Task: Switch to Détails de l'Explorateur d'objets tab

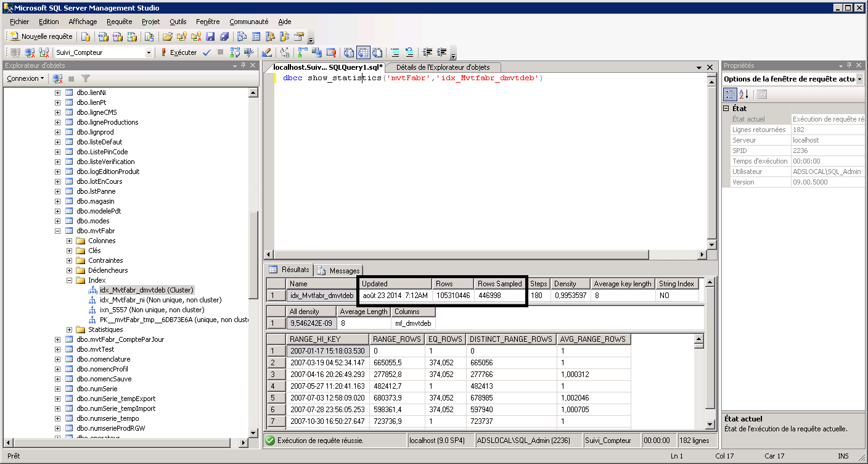Action: (x=443, y=67)
